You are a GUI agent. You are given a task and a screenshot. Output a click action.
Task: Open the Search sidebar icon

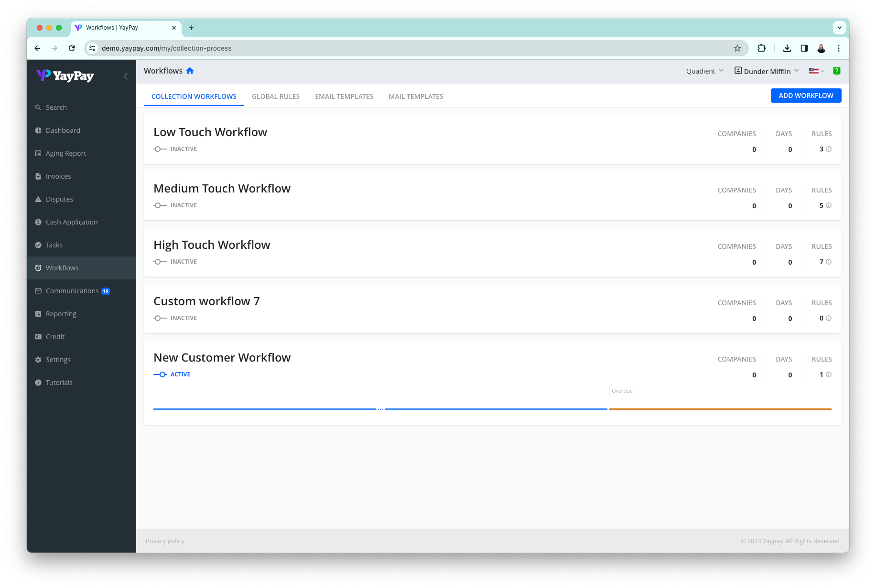(38, 107)
